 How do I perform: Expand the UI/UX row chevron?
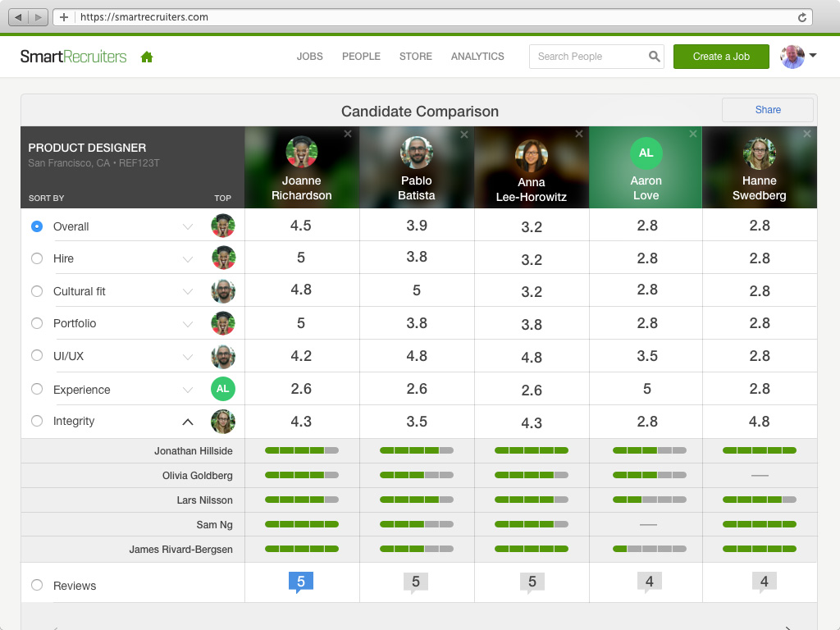click(x=188, y=357)
